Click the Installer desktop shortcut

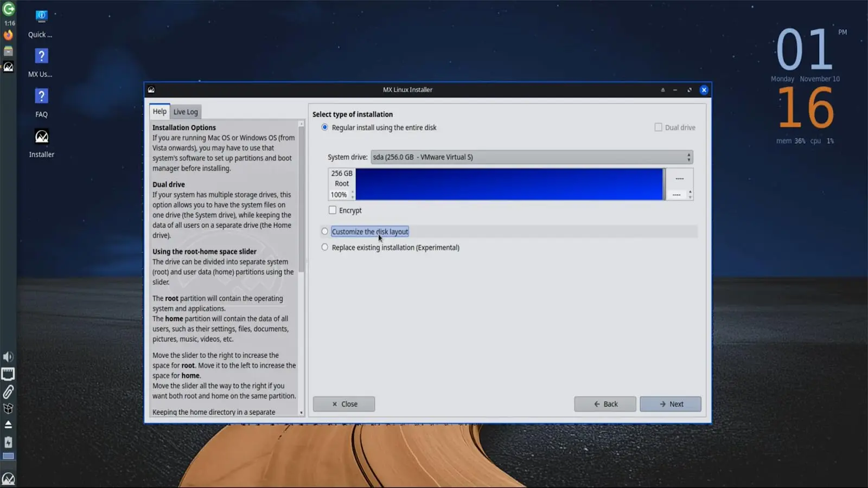[41, 143]
